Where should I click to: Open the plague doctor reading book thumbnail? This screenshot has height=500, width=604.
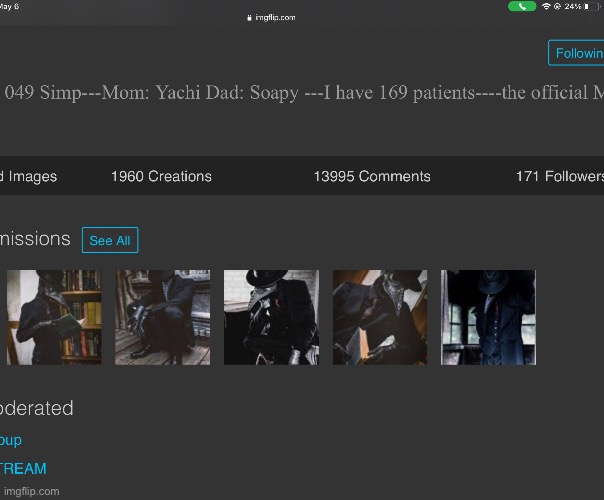point(54,317)
